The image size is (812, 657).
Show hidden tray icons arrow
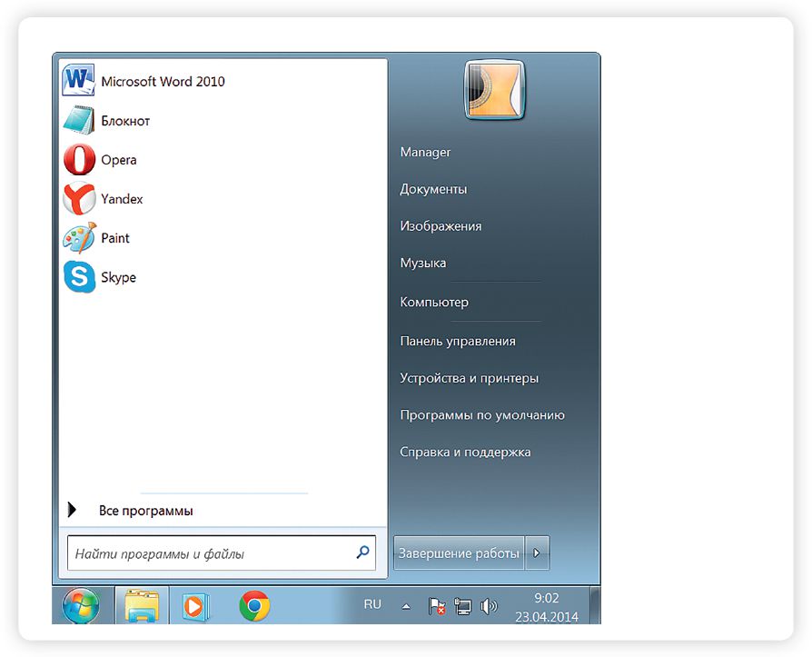click(406, 606)
